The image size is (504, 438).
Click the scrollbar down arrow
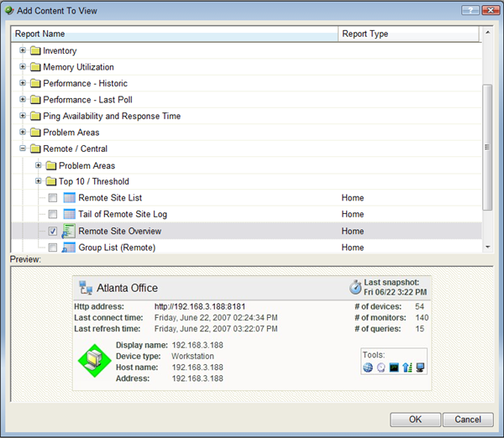click(487, 247)
